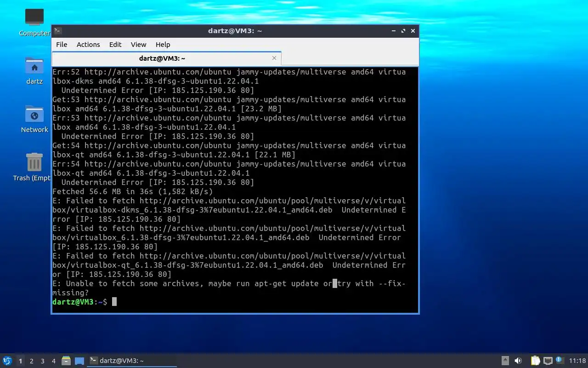This screenshot has width=588, height=368.
Task: Select the Computer desktop icon
Action: coord(34,23)
